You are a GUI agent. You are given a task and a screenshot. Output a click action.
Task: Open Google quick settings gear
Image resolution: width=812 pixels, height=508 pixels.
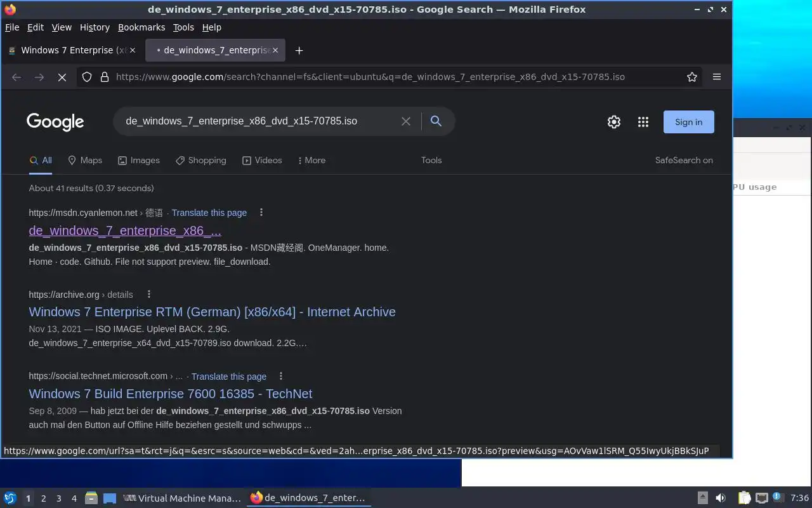pos(614,122)
